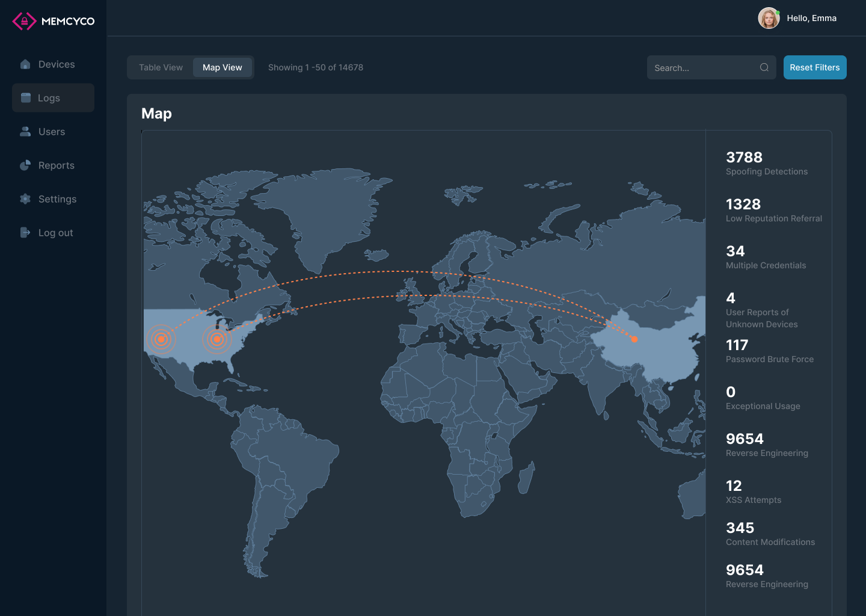The width and height of the screenshot is (866, 616).
Task: Open Devices via the home icon
Action: [x=25, y=64]
